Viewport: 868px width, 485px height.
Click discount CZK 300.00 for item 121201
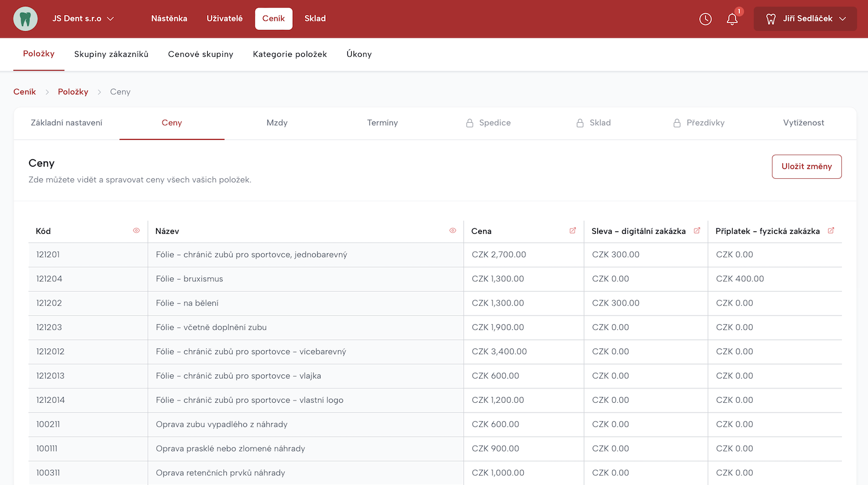click(x=616, y=255)
